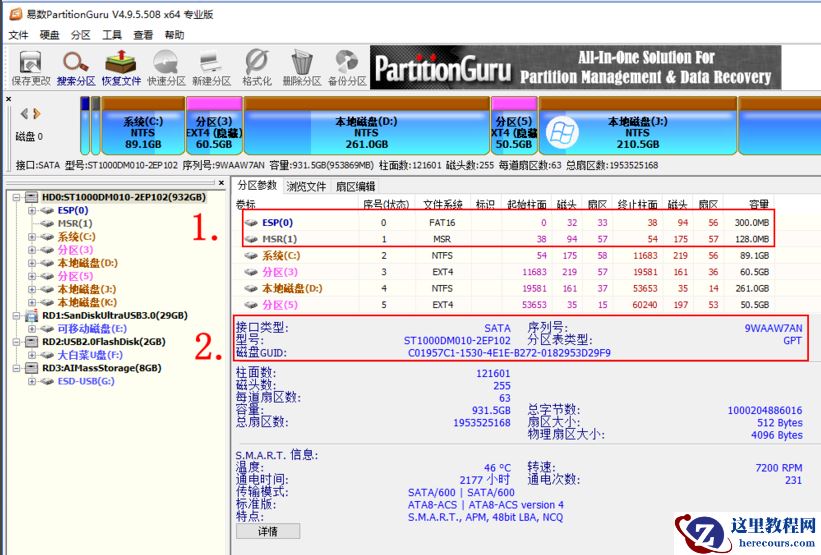Image resolution: width=821 pixels, height=555 pixels.
Task: Select RD2:USB2.0FlashDisk(2GB) in tree
Action: coord(104,342)
